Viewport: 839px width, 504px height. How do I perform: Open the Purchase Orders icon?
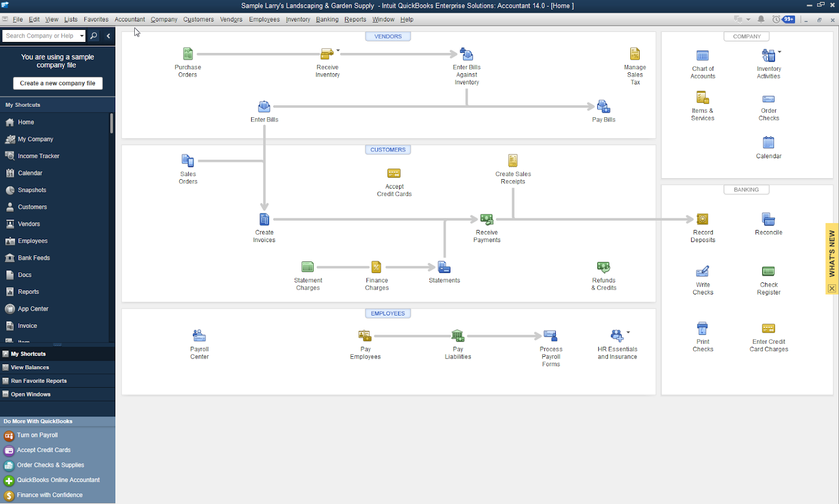coord(188,54)
